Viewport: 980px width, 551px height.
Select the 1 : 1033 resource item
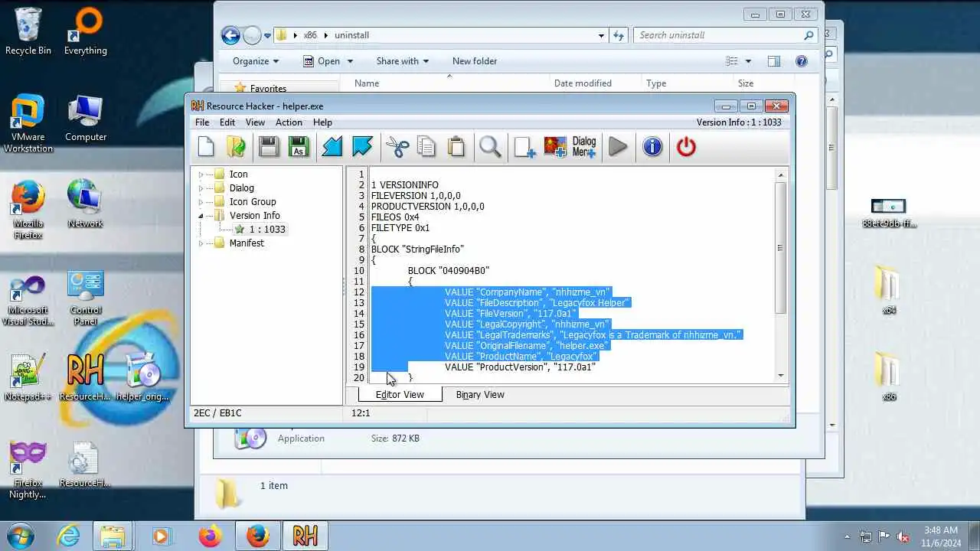tap(267, 230)
